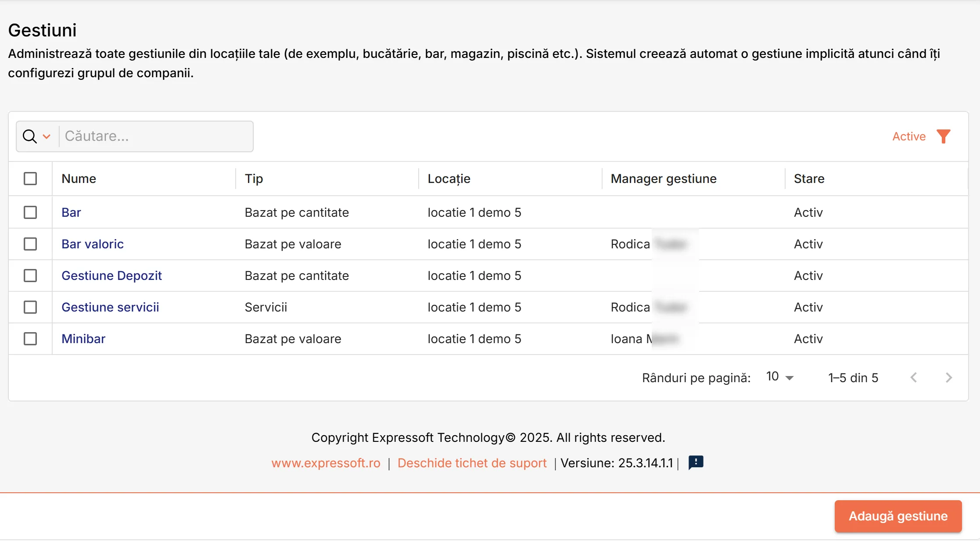This screenshot has height=541, width=980.
Task: Click the Adaugă gestiune button
Action: coord(898,516)
